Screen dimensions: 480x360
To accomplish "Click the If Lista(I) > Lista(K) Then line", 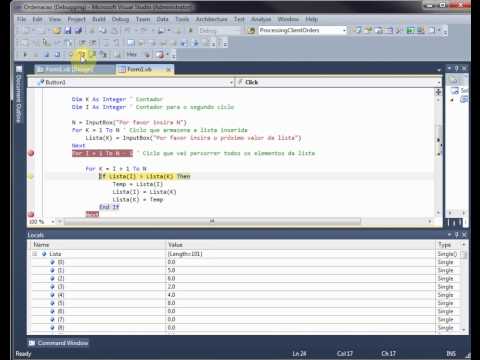I will pyautogui.click(x=145, y=176).
